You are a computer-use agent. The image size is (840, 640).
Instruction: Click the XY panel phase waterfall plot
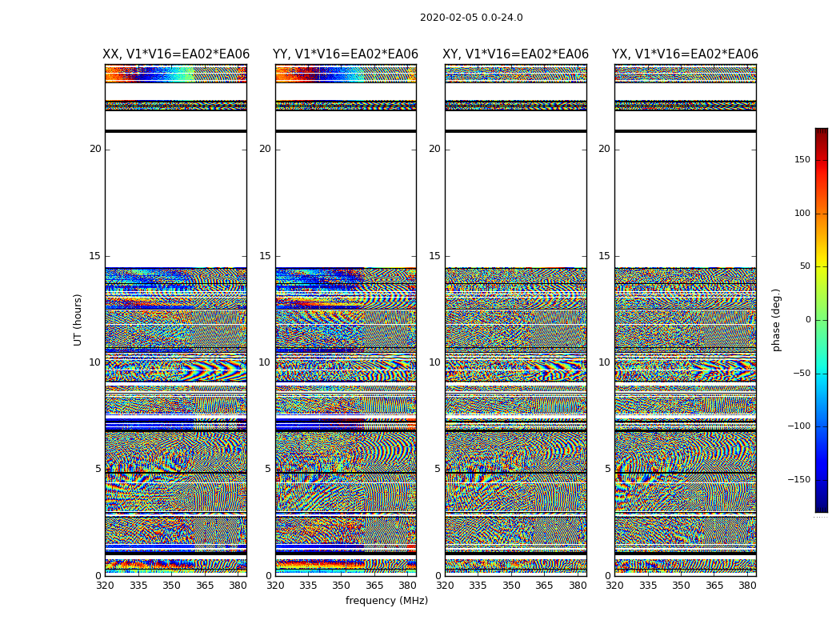click(x=515, y=320)
